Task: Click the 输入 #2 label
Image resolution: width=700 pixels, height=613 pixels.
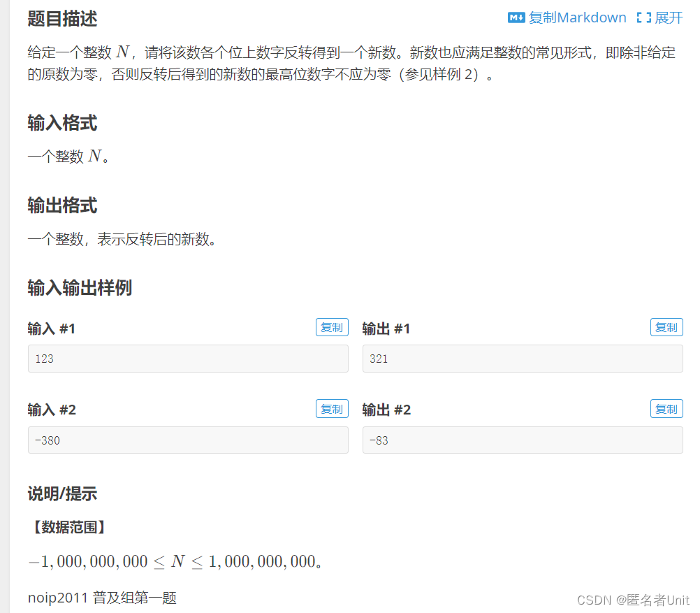Action: (52, 410)
